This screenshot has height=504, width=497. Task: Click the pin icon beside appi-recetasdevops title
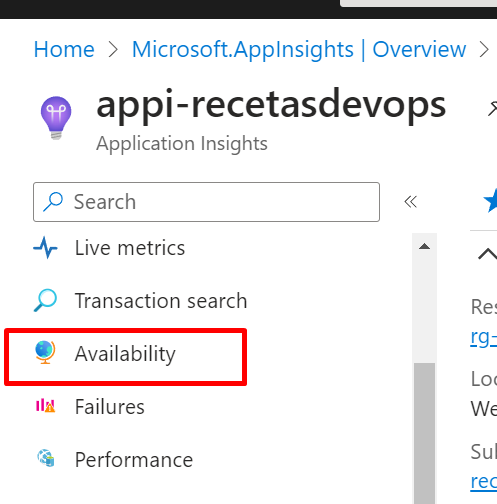(x=492, y=109)
